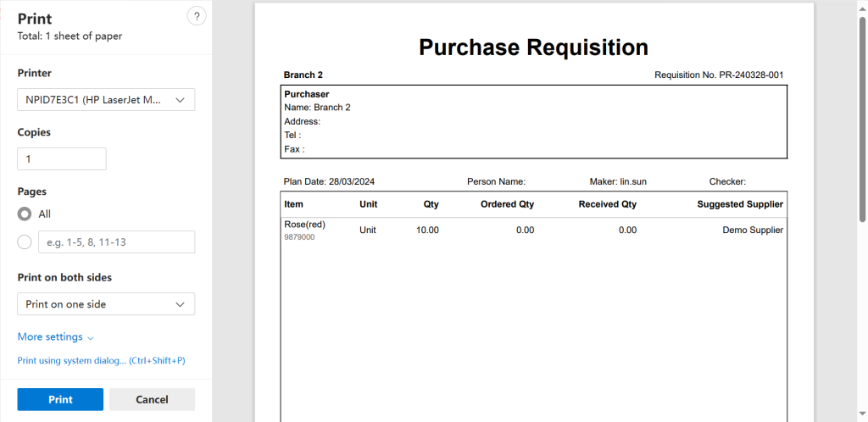The height and width of the screenshot is (422, 868).
Task: Click the vertical scrollbar thumb
Action: 862,119
